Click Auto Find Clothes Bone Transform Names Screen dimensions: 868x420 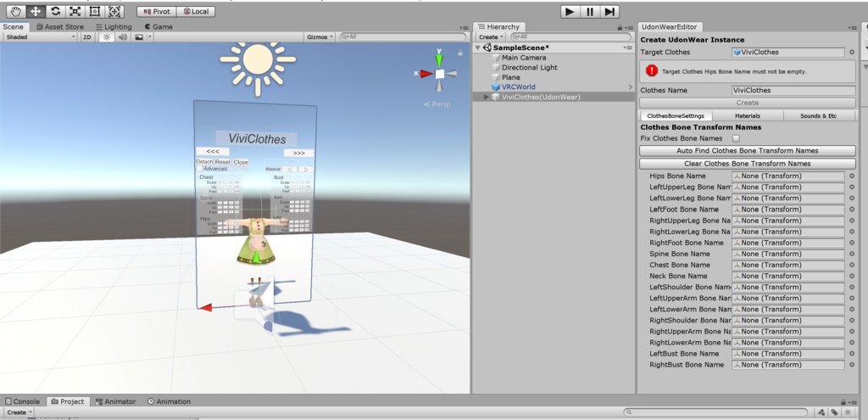click(748, 151)
